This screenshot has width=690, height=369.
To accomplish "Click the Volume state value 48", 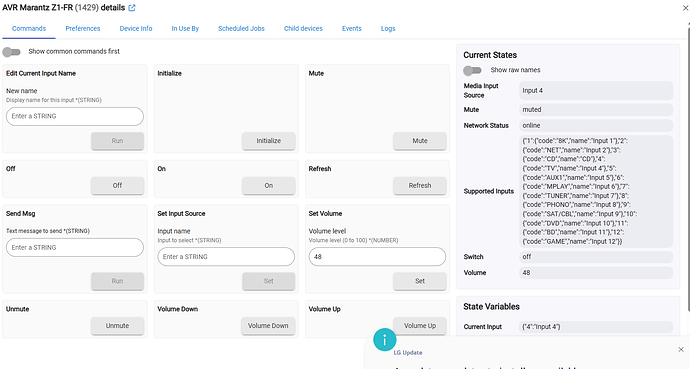I will 596,273.
